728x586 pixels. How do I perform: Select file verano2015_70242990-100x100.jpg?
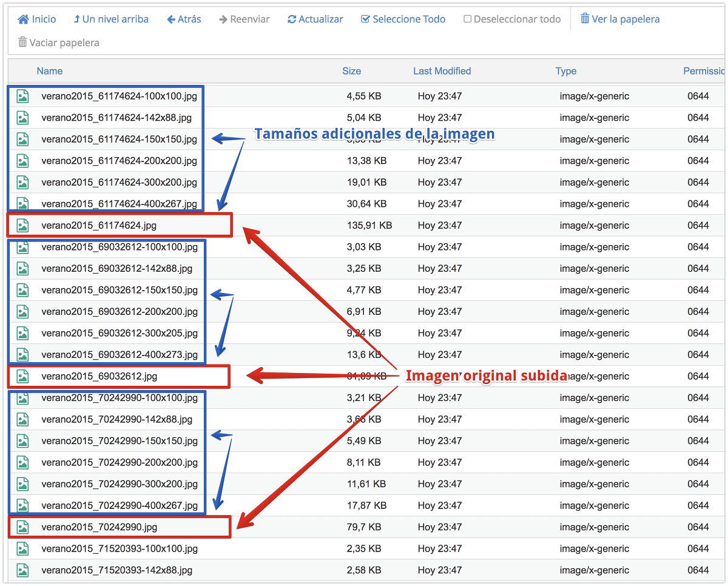pyautogui.click(x=120, y=398)
